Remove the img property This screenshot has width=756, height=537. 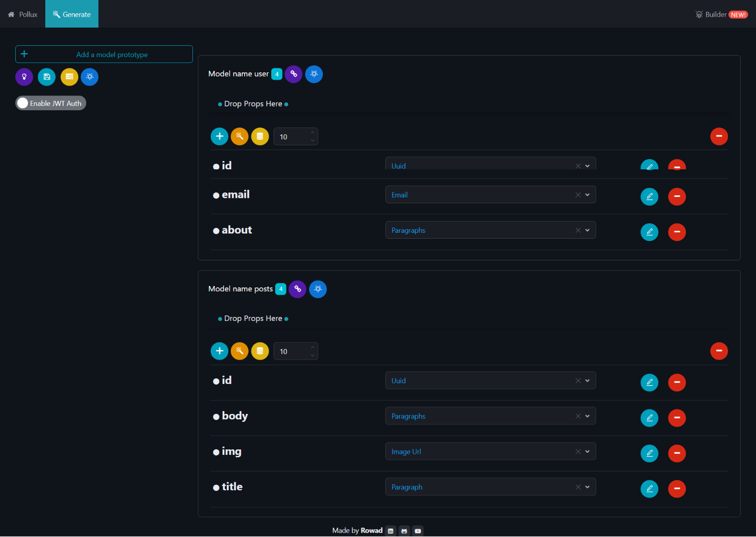[x=677, y=453]
